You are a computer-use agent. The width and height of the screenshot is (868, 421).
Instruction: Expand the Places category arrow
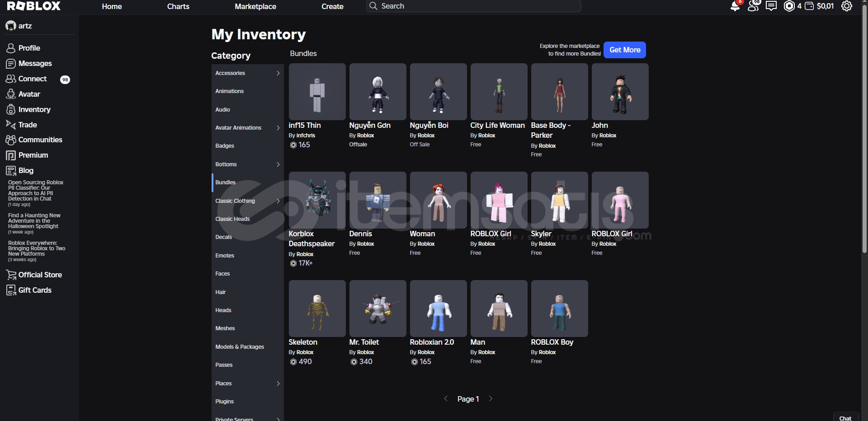coord(278,384)
